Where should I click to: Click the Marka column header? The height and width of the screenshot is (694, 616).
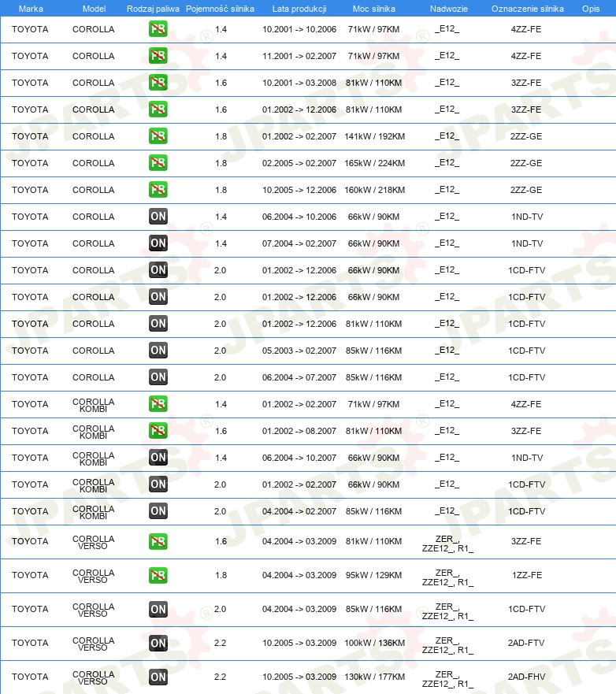(31, 9)
